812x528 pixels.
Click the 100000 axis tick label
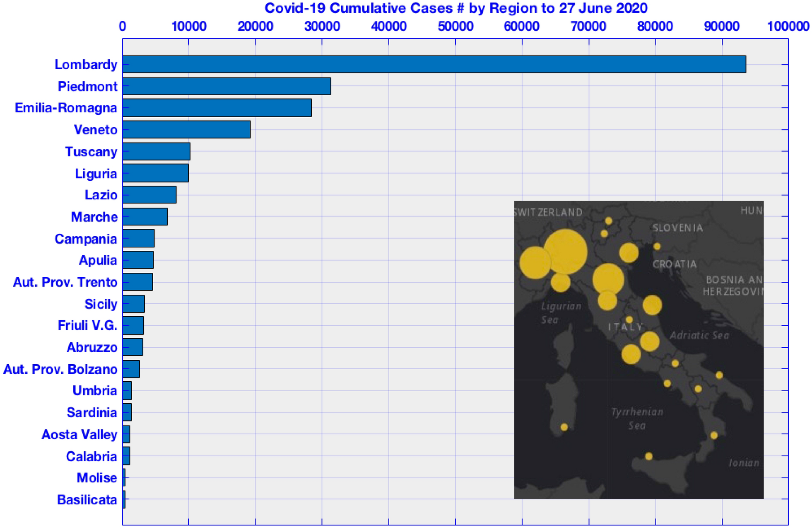[x=788, y=27]
